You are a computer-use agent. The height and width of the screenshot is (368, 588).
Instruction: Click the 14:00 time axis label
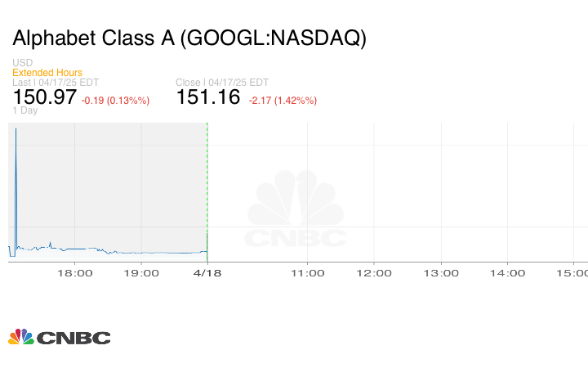pos(507,273)
